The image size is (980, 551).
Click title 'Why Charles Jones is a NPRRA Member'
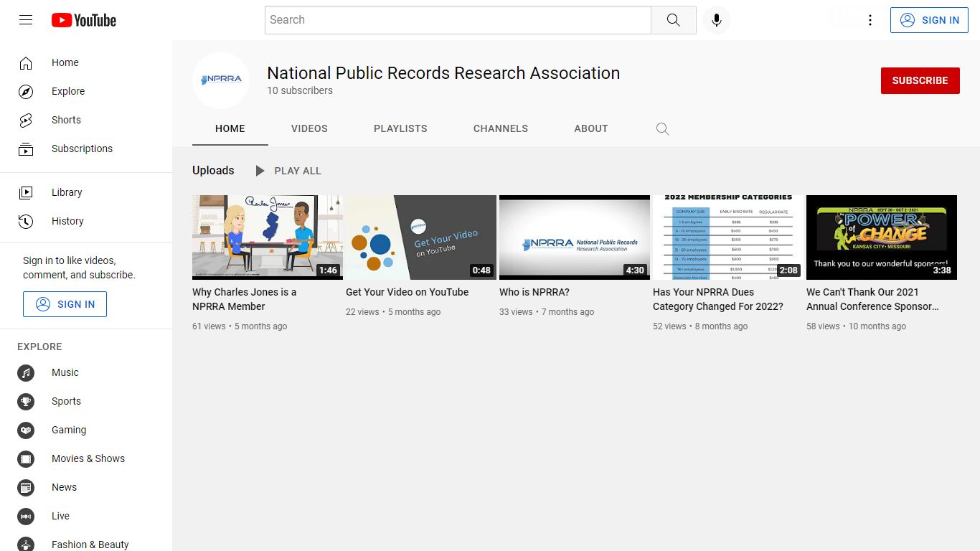244,299
